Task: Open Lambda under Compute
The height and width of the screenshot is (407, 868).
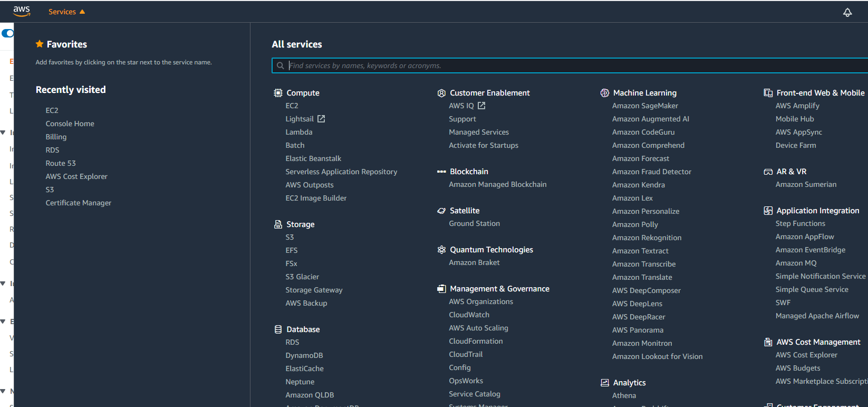Action: [x=299, y=132]
